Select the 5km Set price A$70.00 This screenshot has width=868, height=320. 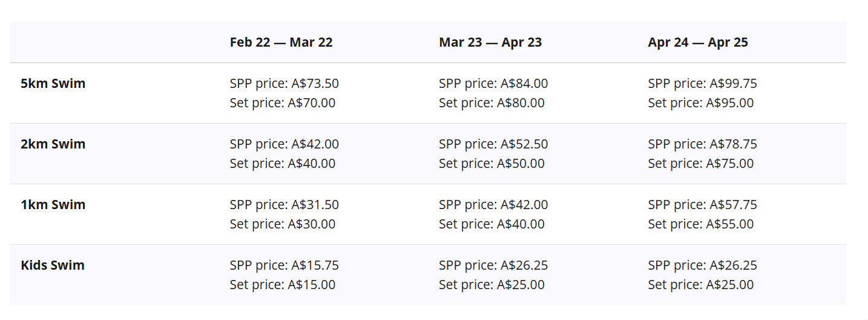coord(283,103)
